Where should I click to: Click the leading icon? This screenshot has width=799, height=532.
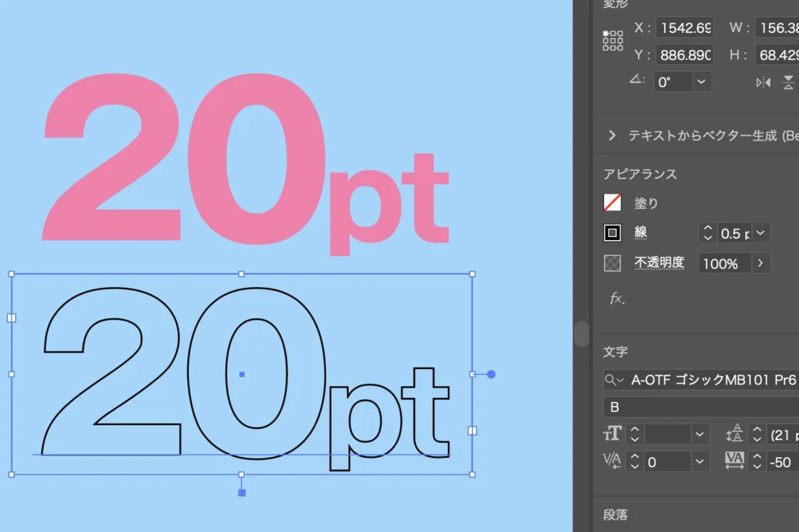tap(734, 434)
